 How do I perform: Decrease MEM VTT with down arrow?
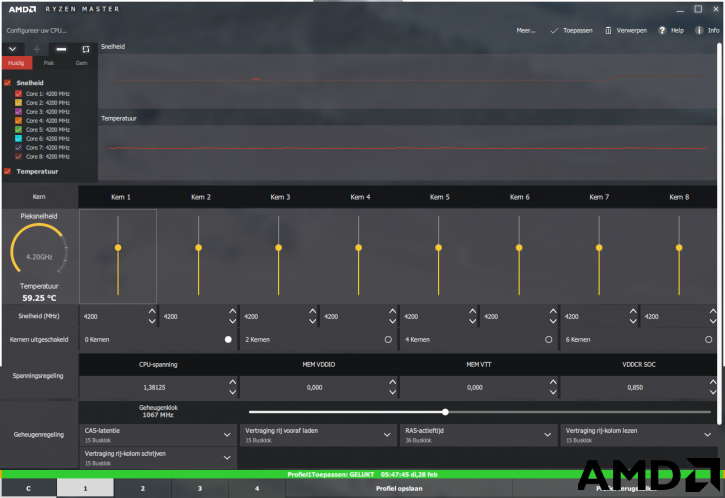coord(553,392)
